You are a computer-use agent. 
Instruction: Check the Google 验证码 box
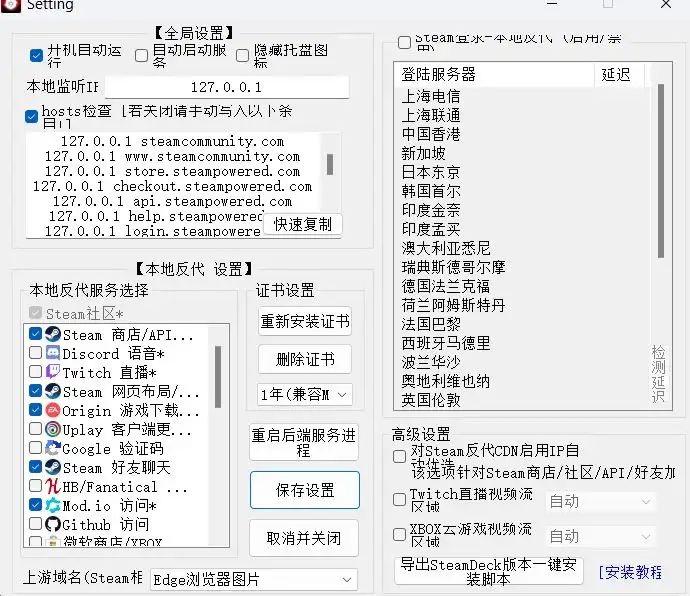pyautogui.click(x=36, y=448)
